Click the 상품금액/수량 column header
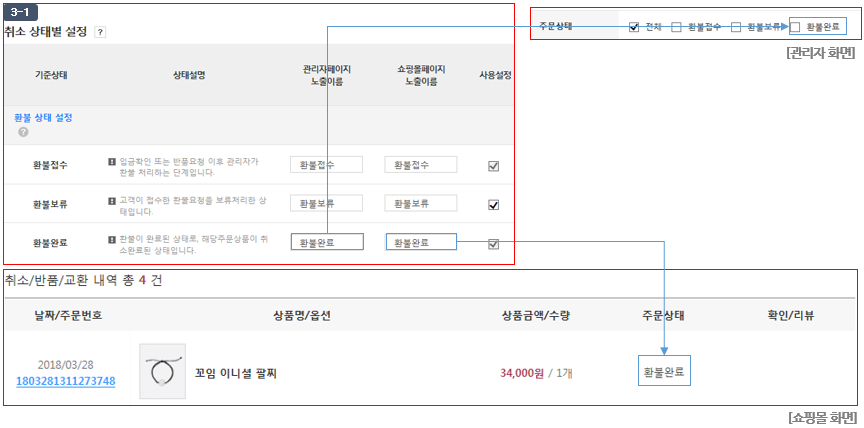 [536, 315]
